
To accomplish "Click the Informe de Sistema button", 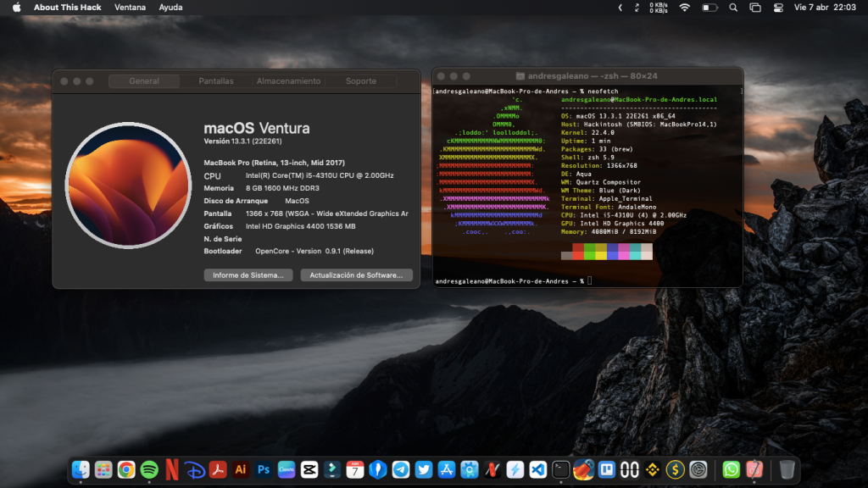I will (x=248, y=275).
